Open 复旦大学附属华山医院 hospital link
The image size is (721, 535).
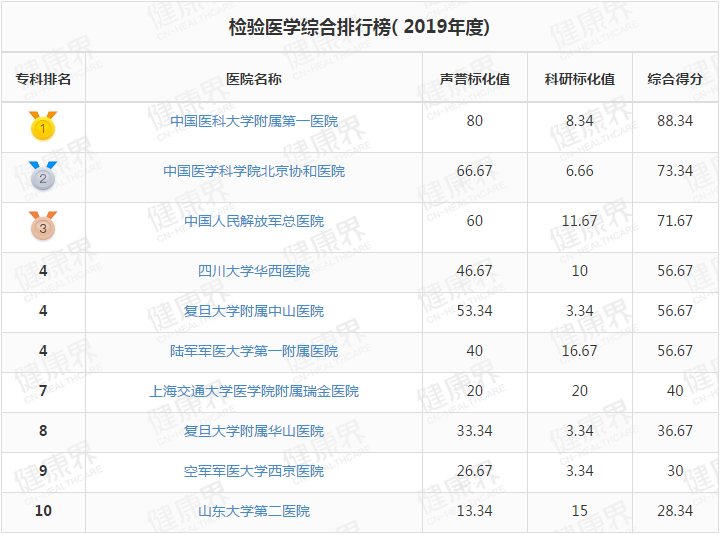pos(254,431)
